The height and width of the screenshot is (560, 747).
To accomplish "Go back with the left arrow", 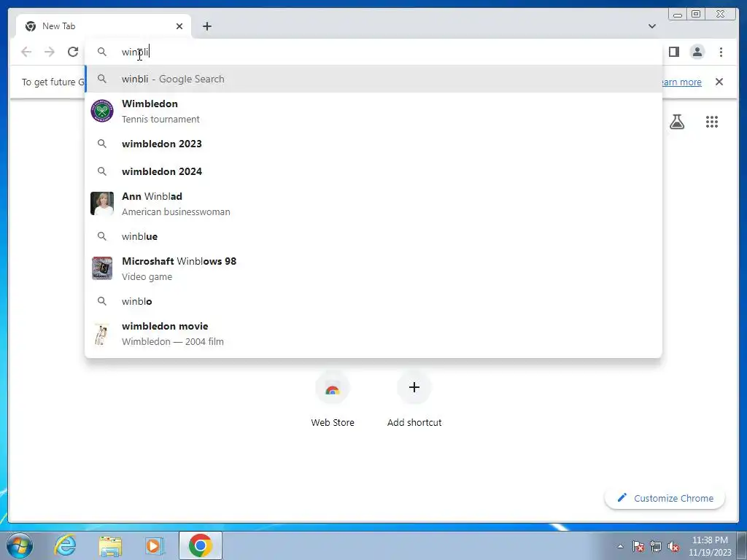I will click(26, 52).
